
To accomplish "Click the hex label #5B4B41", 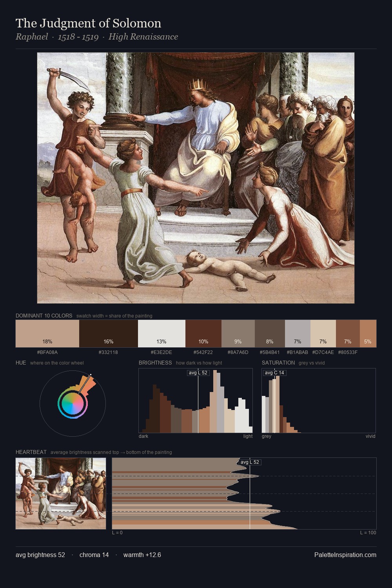I will (x=270, y=352).
